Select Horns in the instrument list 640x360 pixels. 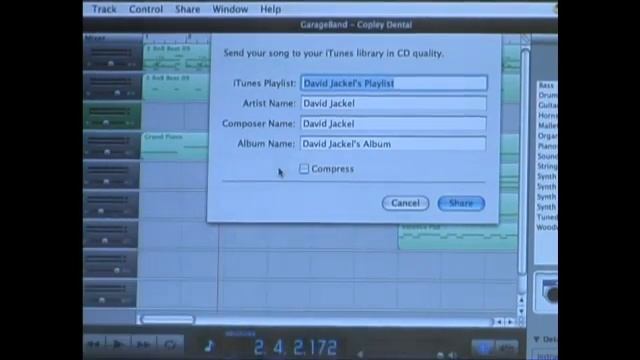tap(547, 116)
